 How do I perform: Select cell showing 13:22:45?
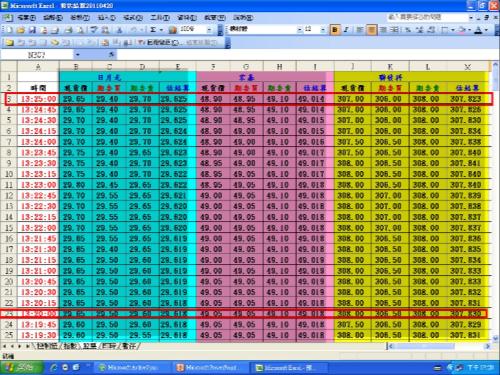[38, 196]
